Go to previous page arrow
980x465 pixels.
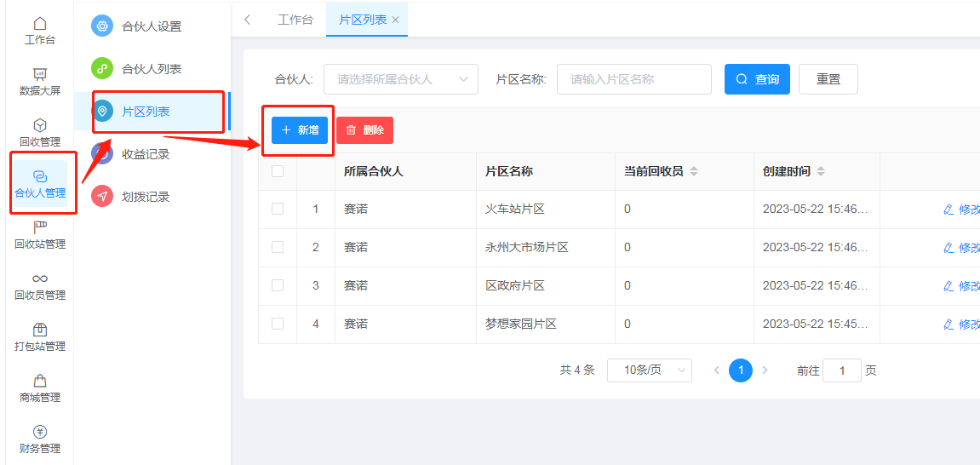(x=717, y=370)
